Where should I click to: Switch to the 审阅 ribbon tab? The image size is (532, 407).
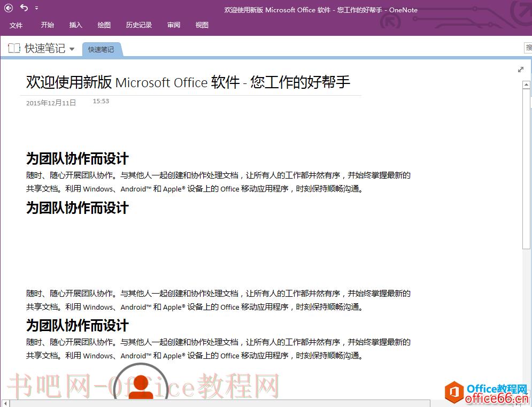pyautogui.click(x=174, y=25)
